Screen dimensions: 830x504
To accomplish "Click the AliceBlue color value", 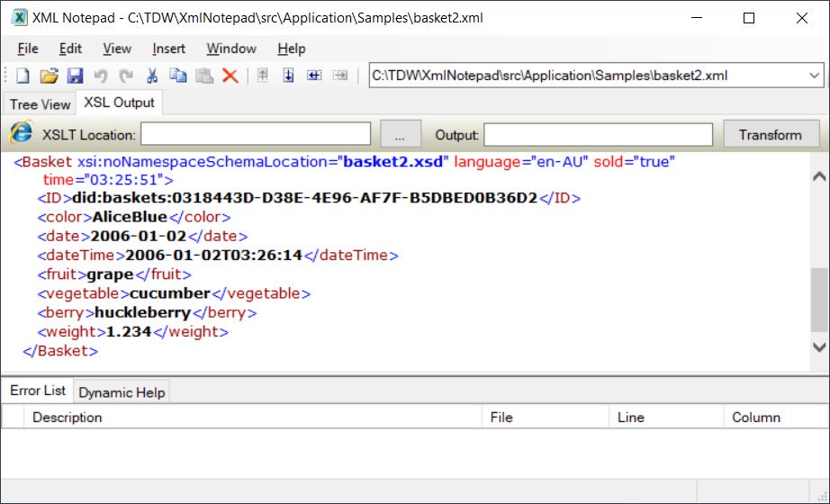I will [x=130, y=217].
